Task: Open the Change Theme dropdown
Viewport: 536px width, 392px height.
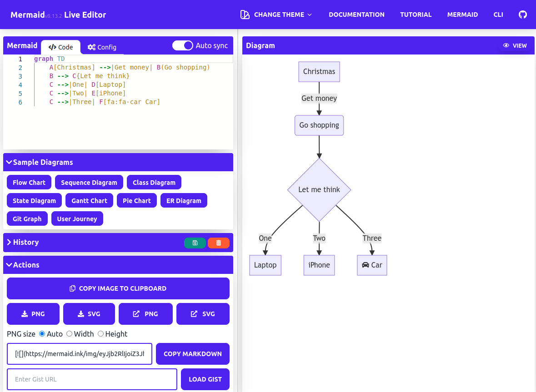Action: 276,15
